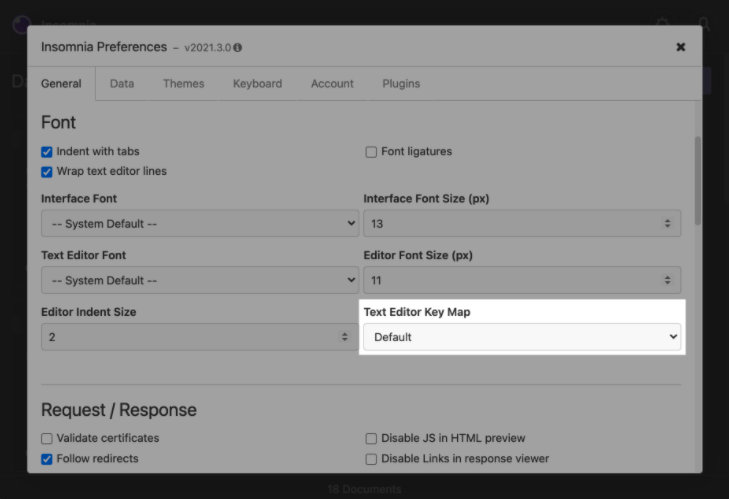Open the Themes tab
The width and height of the screenshot is (729, 499).
tap(184, 84)
